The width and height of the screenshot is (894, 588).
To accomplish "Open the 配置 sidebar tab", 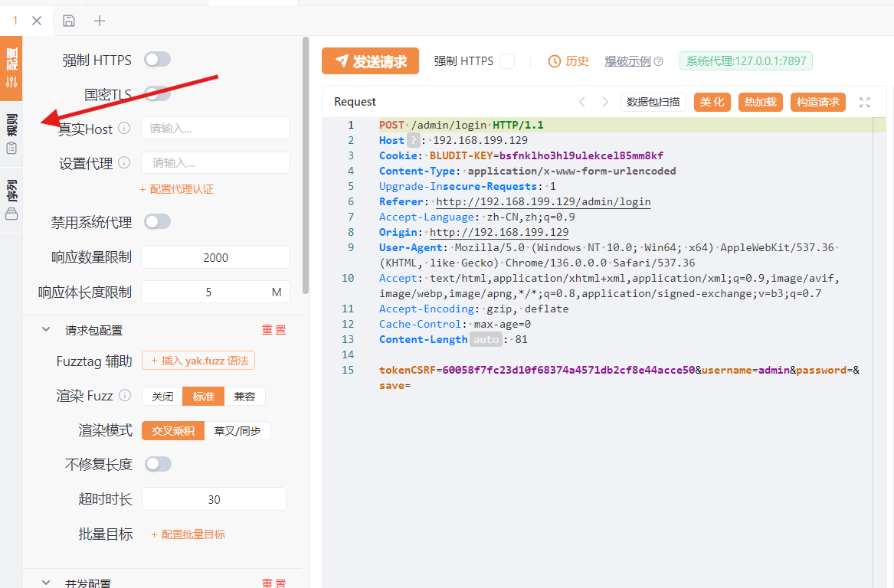I will (11, 68).
